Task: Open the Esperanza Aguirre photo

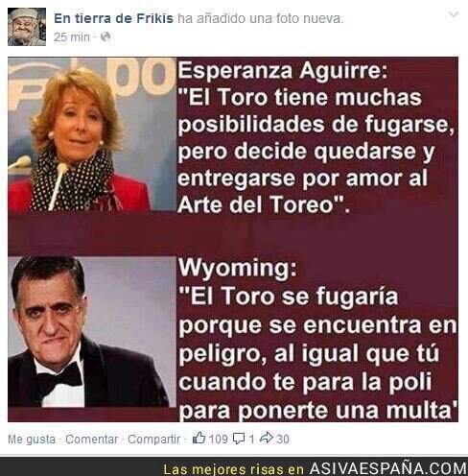Action: 92,134
